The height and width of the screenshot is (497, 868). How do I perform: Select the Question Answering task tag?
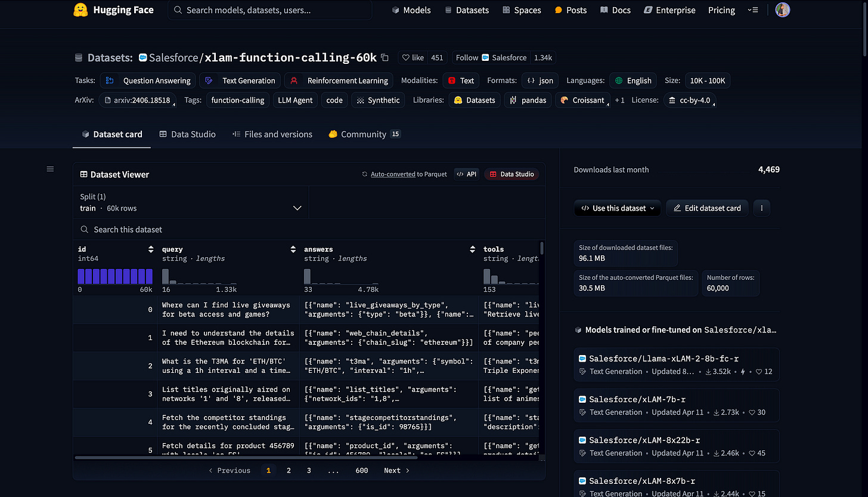[x=148, y=81]
